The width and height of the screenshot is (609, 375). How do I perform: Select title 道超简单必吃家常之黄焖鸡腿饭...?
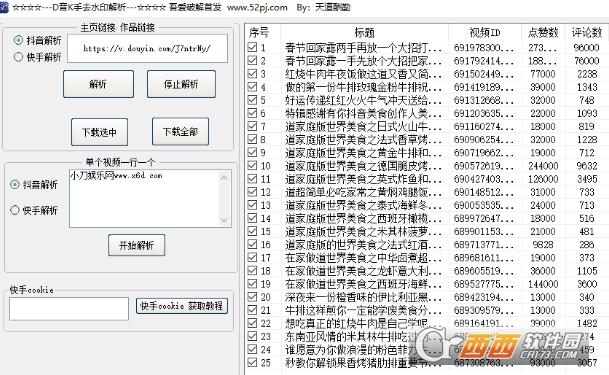pyautogui.click(x=364, y=192)
